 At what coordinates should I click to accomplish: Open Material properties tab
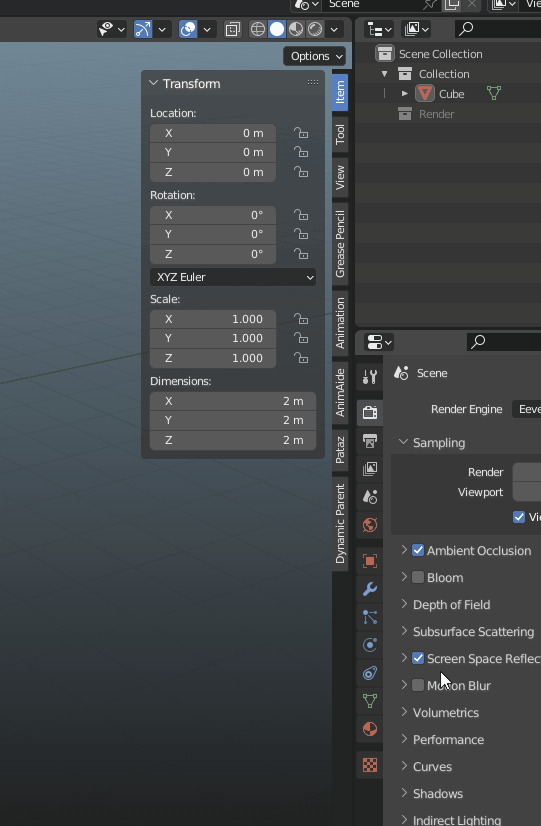370,729
